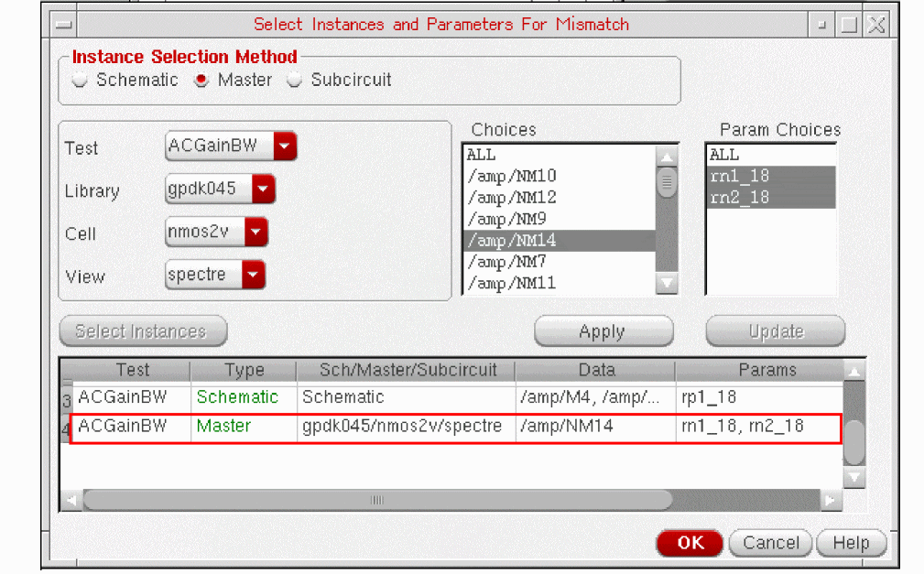Click the table horizontal scrollbar thumb
The width and height of the screenshot is (924, 574).
[x=377, y=501]
